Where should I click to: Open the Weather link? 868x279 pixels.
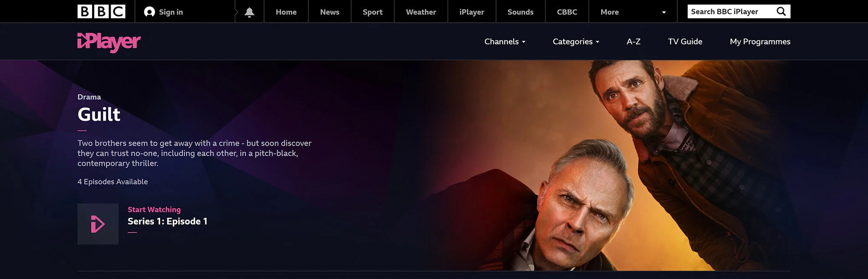(421, 12)
